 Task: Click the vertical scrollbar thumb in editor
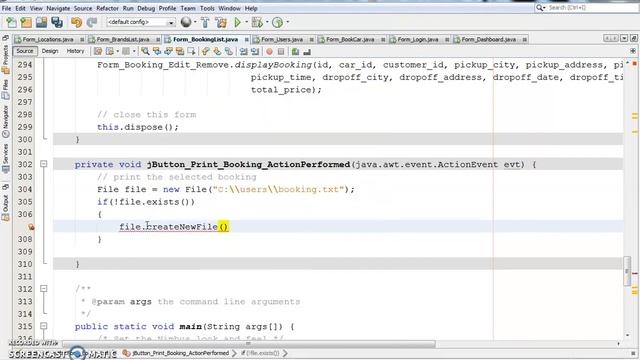627,271
